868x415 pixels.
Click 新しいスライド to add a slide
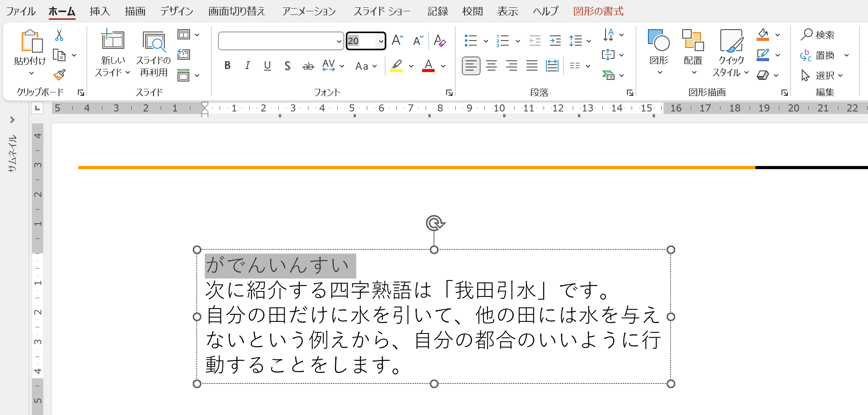coord(112,51)
